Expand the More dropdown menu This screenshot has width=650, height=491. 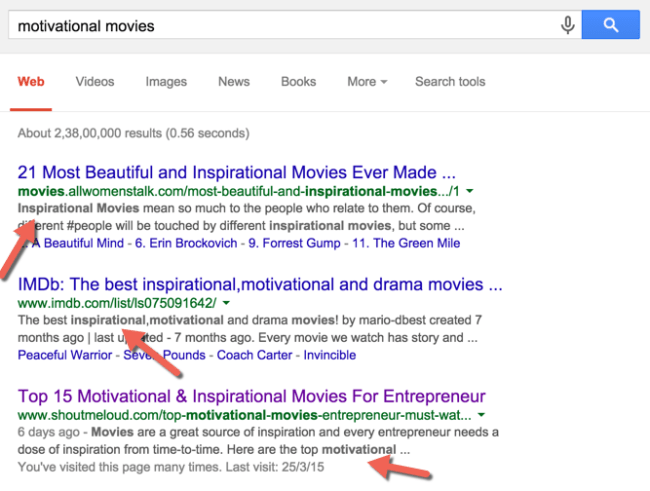coord(367,82)
